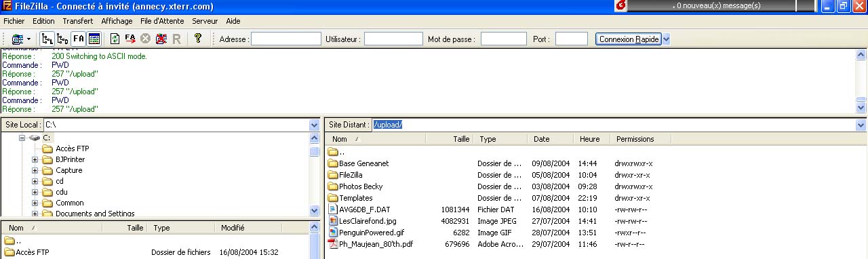Open the Serveur menu
The image size is (868, 259).
[205, 21]
